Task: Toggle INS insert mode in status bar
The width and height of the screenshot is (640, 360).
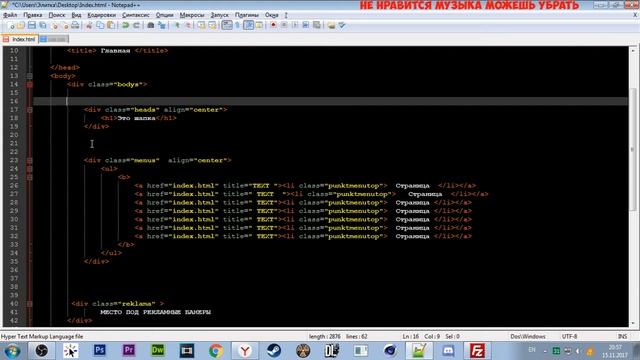Action: 622,337
